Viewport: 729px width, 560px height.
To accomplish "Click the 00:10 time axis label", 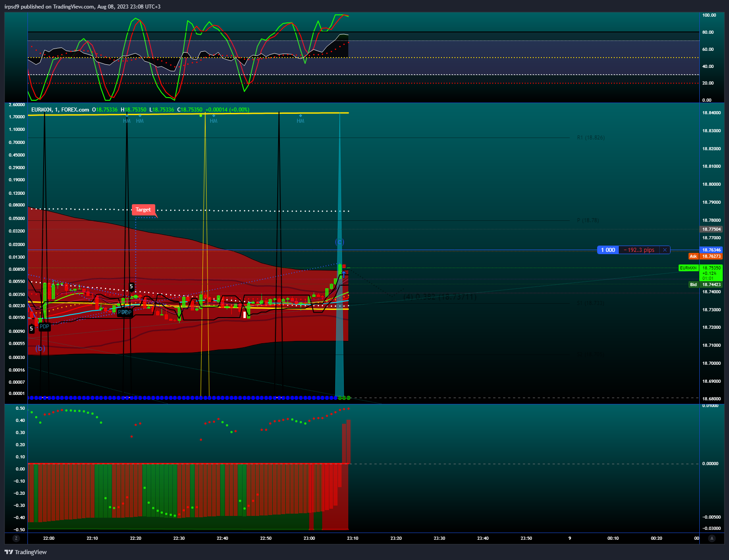I will (x=613, y=538).
